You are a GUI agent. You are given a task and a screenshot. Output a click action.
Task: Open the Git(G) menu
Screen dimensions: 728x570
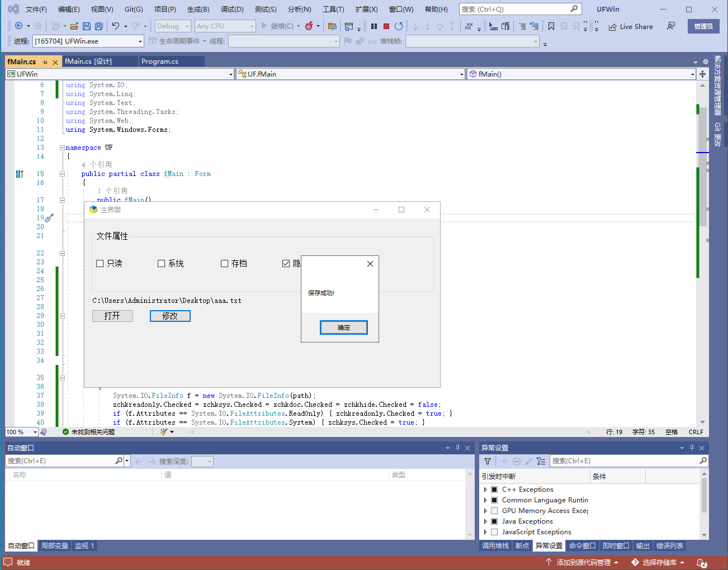134,9
